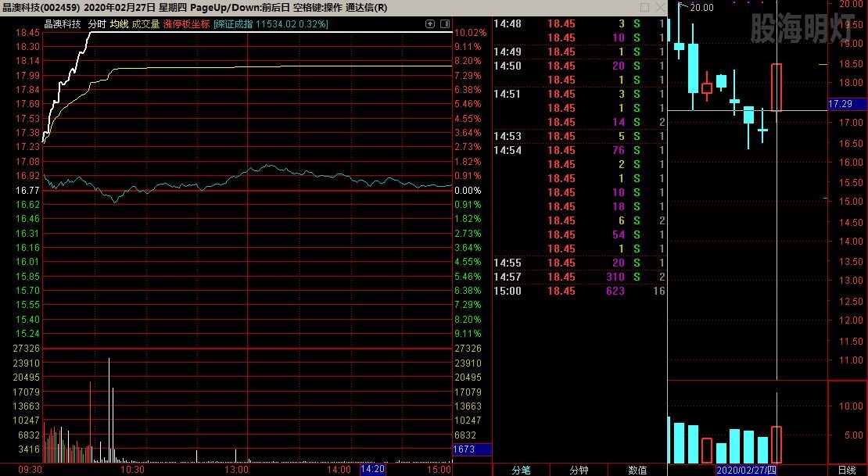868x476 pixels.
Task: Click the up-arrow icon above intraday chart
Action: [x=430, y=23]
